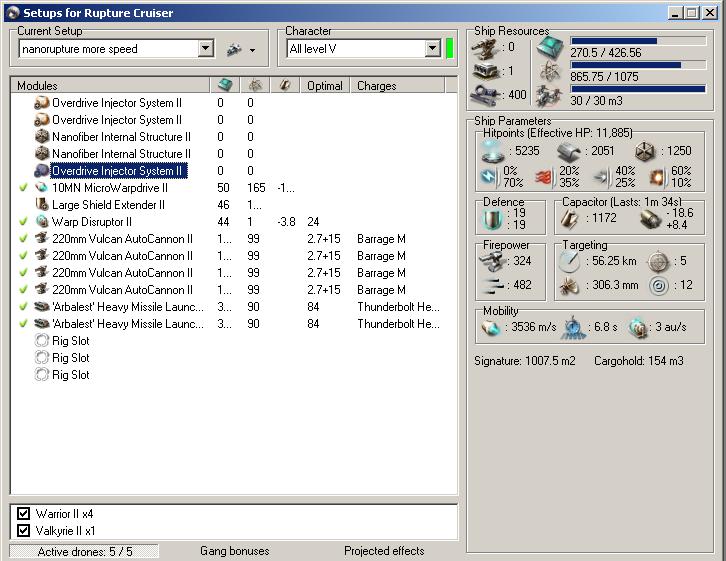Image resolution: width=726 pixels, height=561 pixels.
Task: Click the Cargohold: 154 m3 text
Action: (638, 361)
